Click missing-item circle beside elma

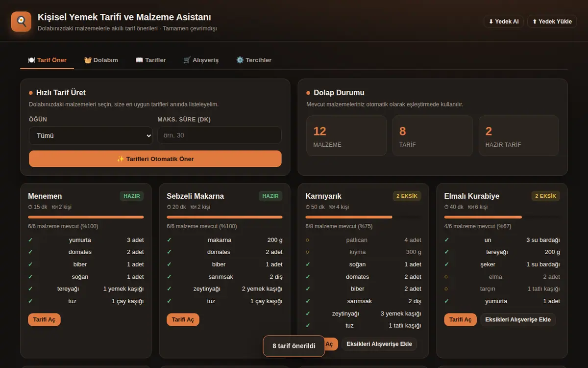pos(446,277)
